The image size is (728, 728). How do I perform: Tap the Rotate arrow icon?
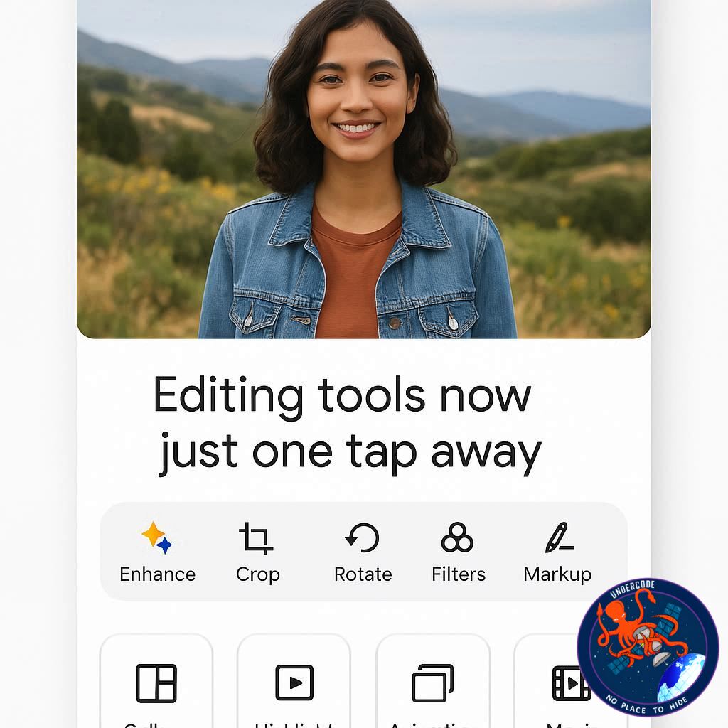362,537
